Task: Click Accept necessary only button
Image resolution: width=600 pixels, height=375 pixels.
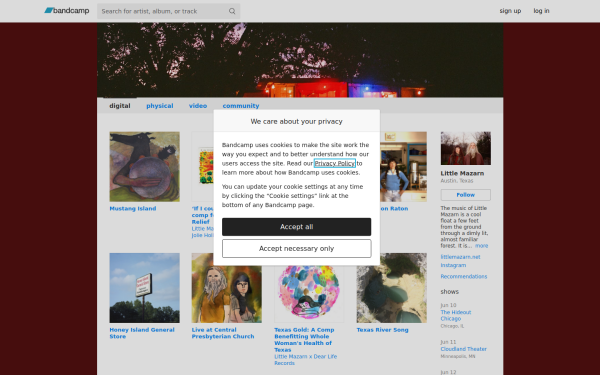Action: pyautogui.click(x=297, y=248)
